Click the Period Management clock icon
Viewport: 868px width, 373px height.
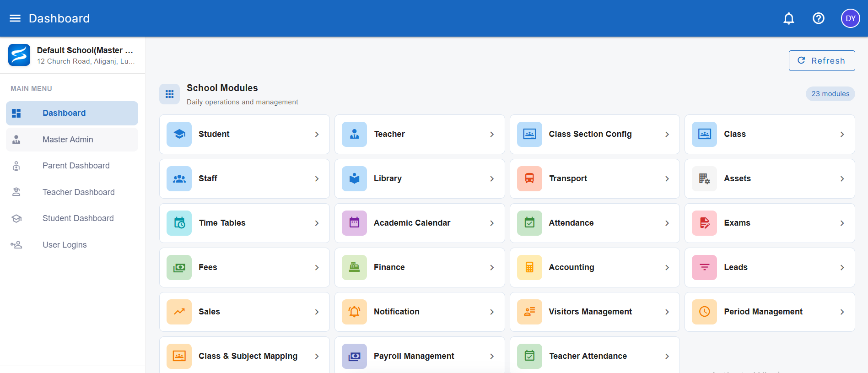tap(704, 312)
